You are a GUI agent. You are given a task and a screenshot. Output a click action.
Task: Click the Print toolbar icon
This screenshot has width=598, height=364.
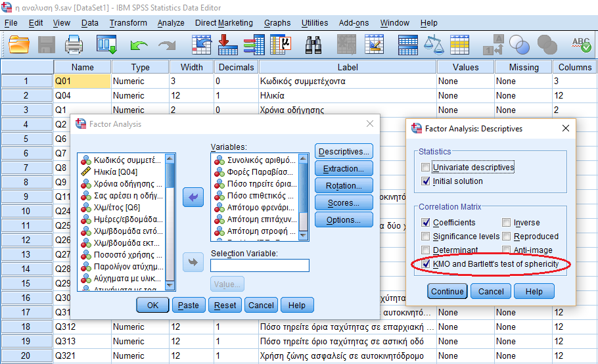pos(74,44)
